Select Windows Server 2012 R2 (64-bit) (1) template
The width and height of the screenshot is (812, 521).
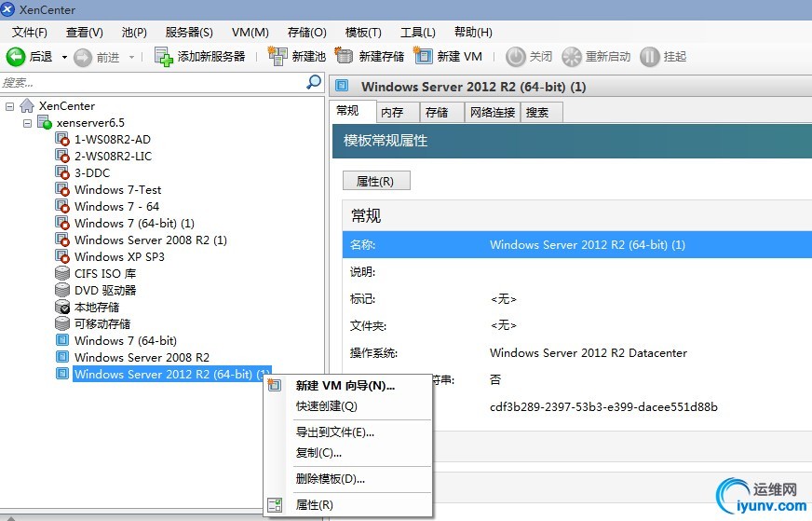[172, 374]
